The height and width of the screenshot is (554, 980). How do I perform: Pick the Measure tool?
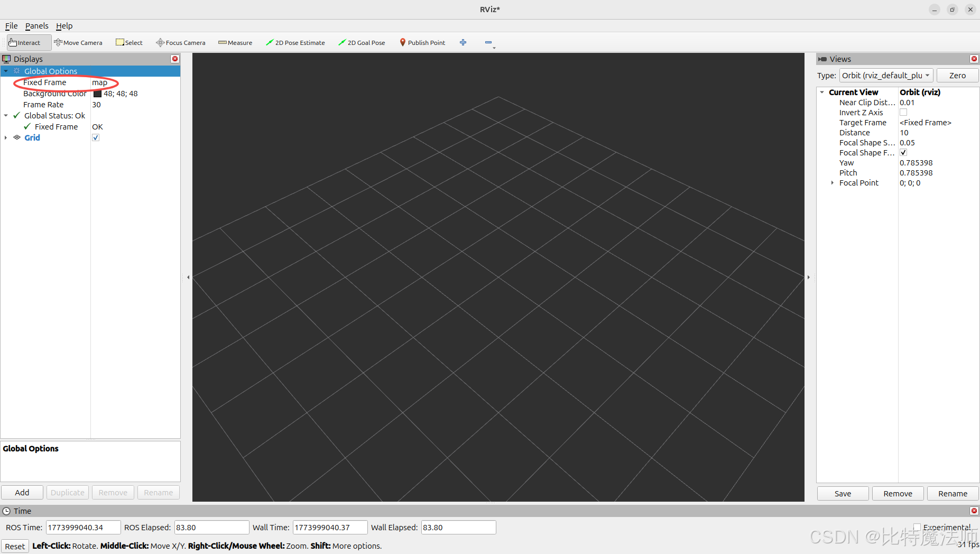235,43
